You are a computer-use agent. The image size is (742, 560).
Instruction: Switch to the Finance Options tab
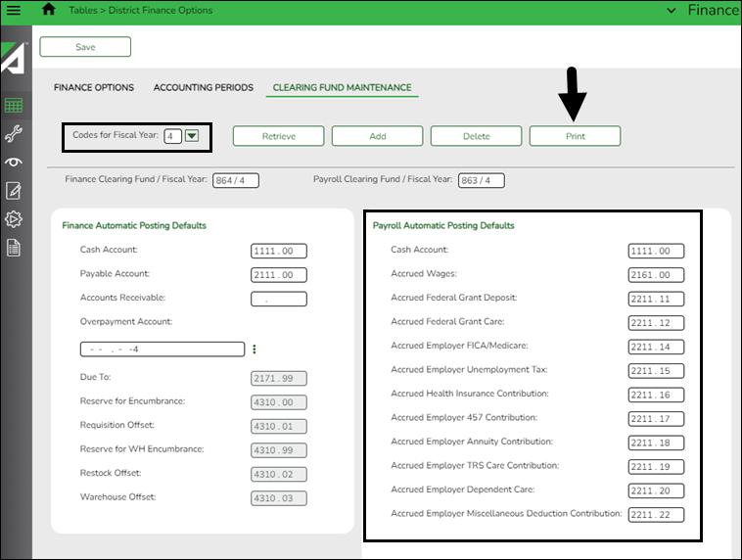point(94,87)
